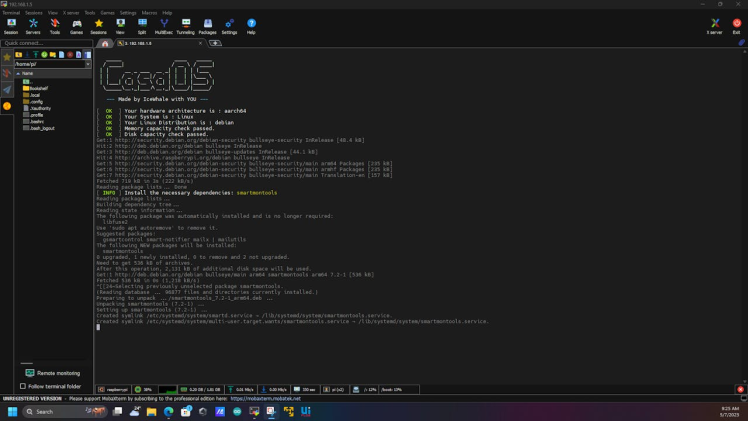The width and height of the screenshot is (748, 421).
Task: Click the Quick connect field
Action: 45,44
